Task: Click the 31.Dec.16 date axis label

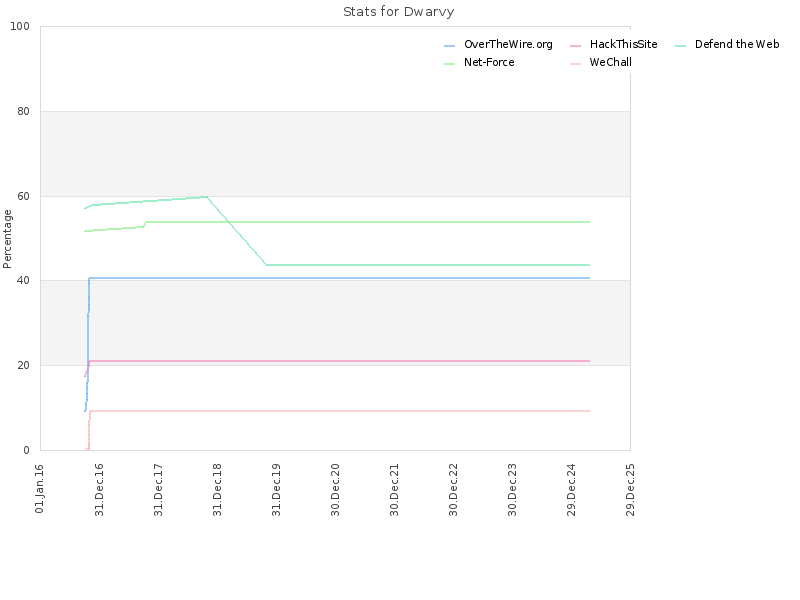Action: point(99,490)
